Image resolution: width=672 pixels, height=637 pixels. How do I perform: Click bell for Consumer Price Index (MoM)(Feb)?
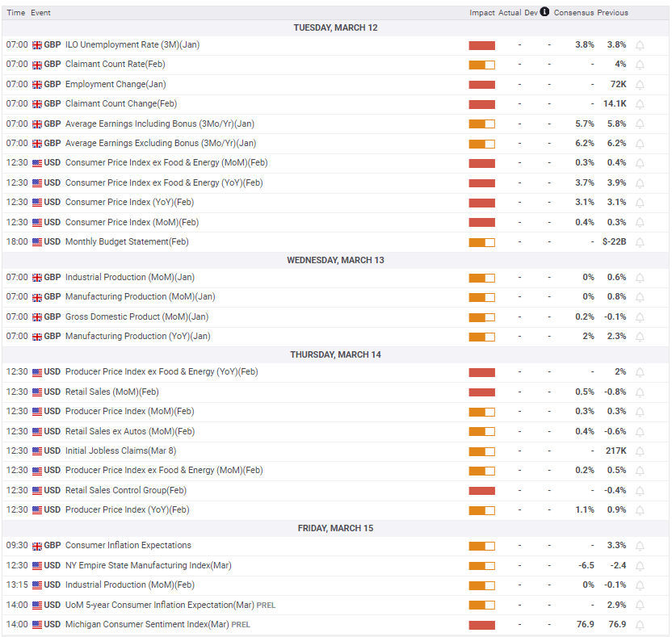[x=640, y=223]
